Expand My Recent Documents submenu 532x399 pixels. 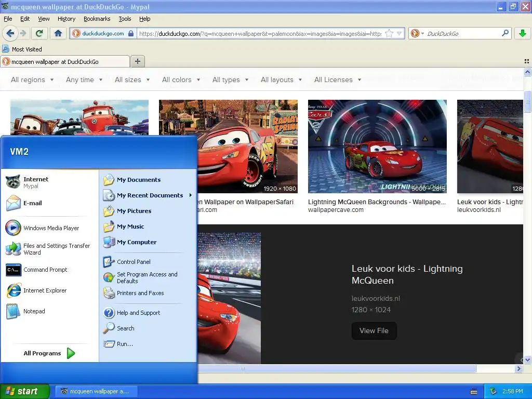pos(148,195)
